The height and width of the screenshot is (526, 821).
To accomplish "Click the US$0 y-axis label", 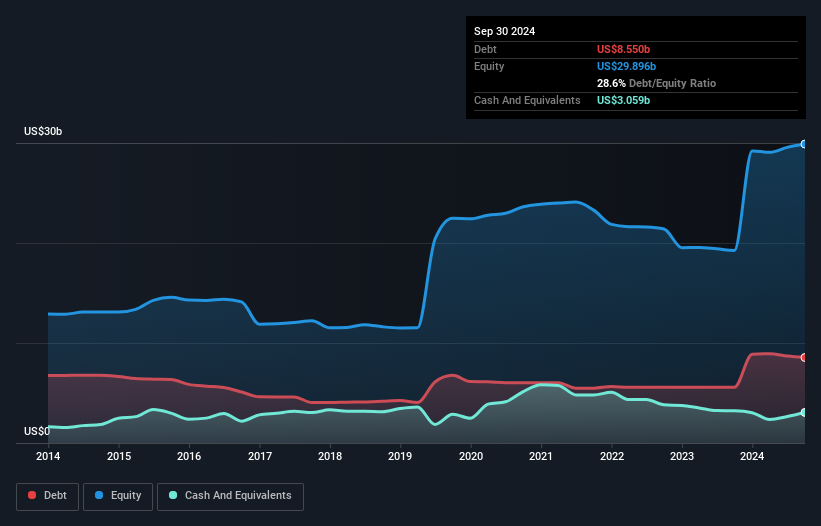I will (37, 431).
